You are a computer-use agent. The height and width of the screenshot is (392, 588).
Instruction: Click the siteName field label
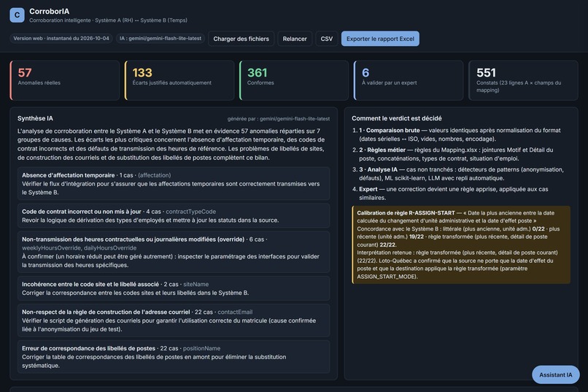[196, 285]
